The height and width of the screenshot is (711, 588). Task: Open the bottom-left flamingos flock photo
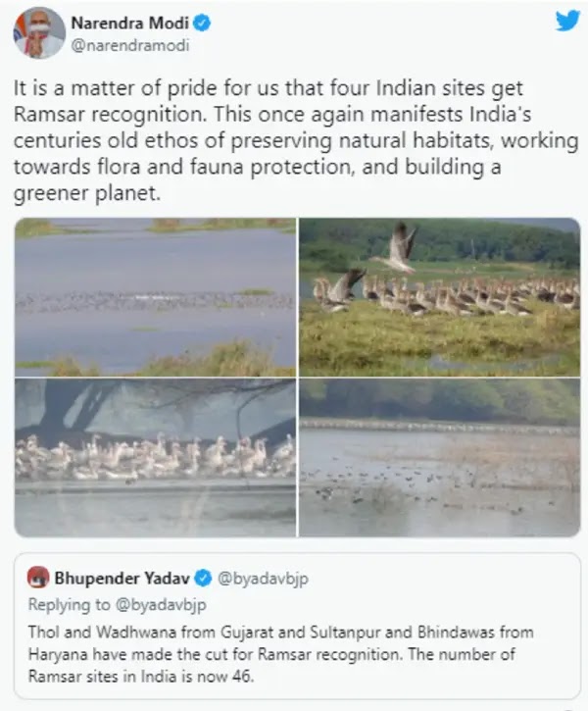[156, 458]
